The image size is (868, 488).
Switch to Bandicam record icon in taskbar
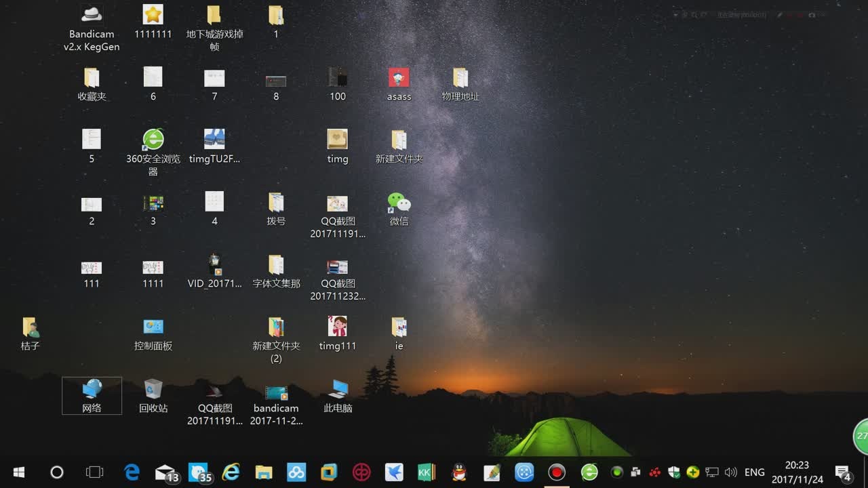557,472
